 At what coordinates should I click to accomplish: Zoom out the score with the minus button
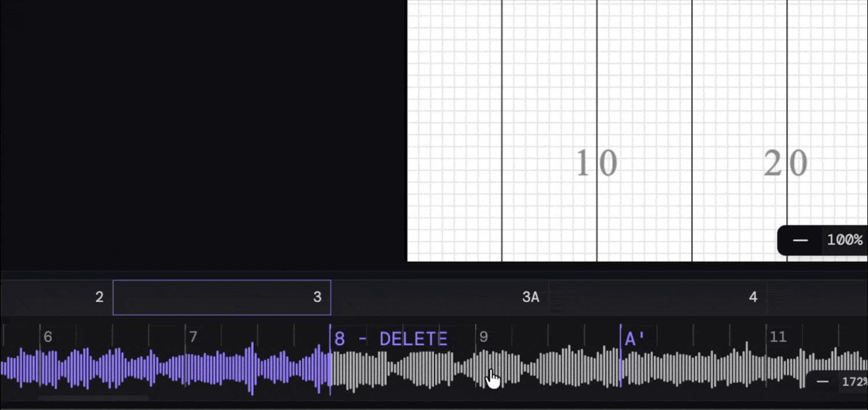(x=800, y=240)
